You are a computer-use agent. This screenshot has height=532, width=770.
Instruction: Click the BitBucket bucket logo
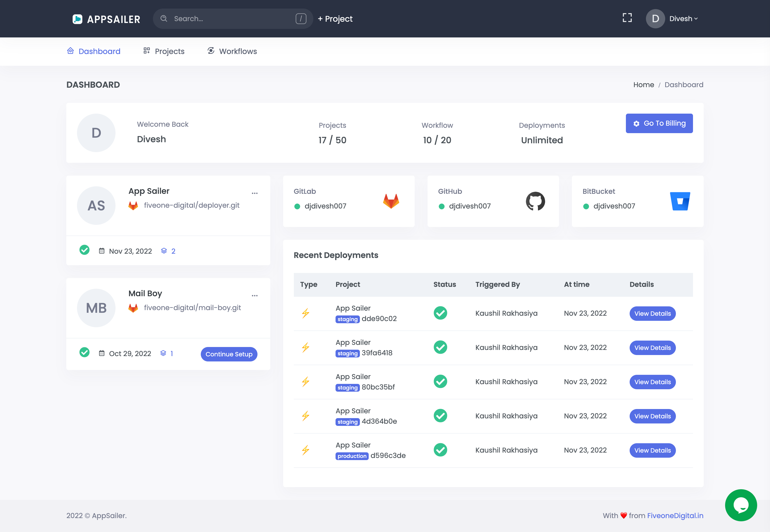coord(680,201)
